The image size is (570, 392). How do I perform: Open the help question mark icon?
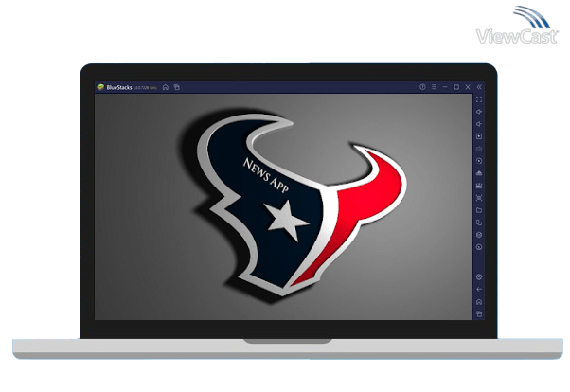click(422, 87)
